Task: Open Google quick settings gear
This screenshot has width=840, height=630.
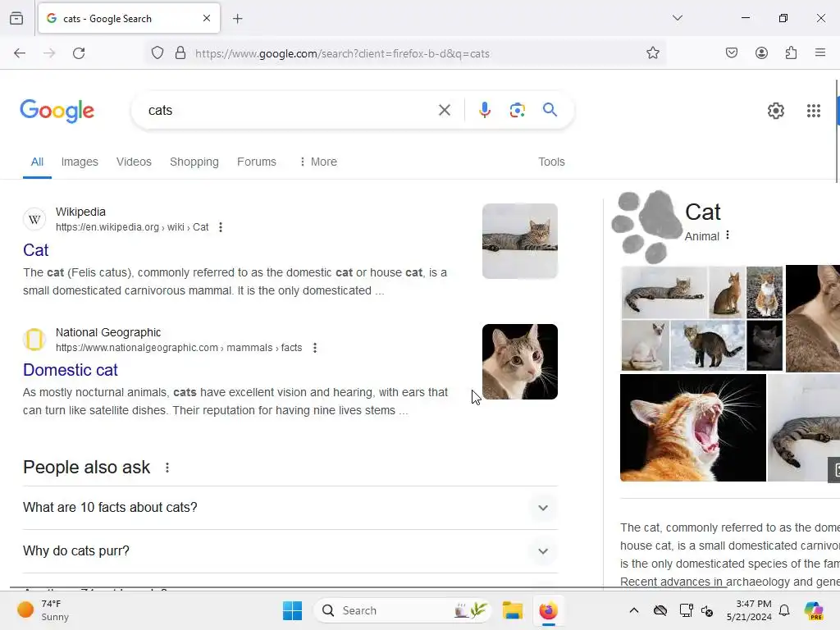Action: click(x=776, y=111)
